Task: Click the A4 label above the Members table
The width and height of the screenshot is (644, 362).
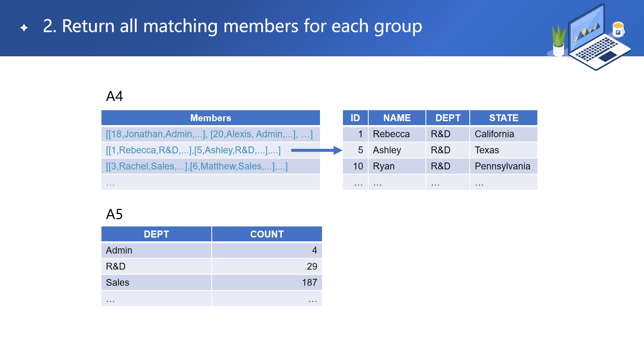Action: (114, 97)
